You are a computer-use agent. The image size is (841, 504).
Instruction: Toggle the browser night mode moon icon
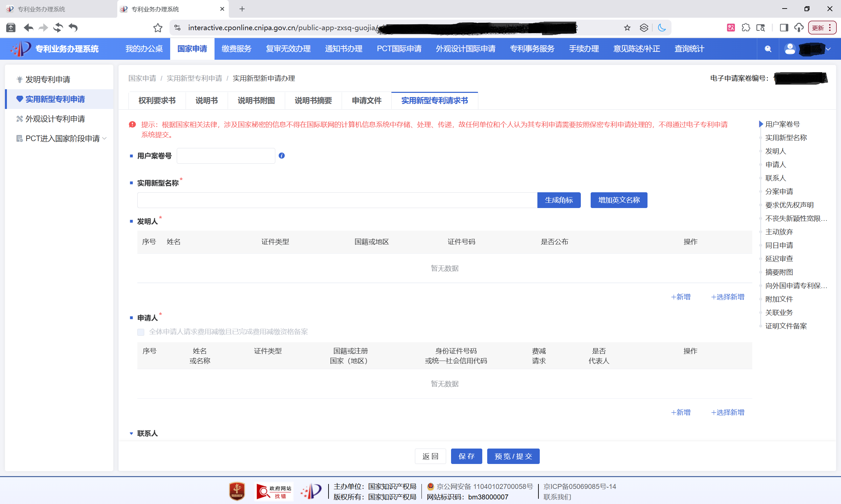pos(662,28)
